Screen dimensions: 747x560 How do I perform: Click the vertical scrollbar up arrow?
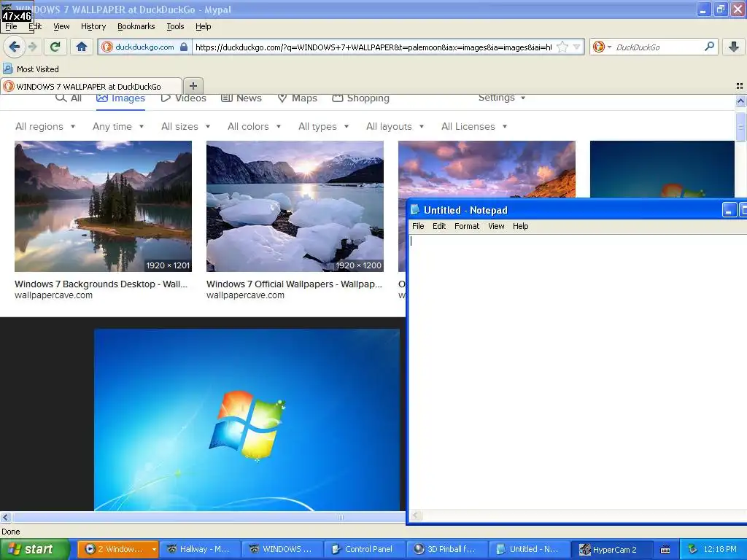click(x=740, y=101)
